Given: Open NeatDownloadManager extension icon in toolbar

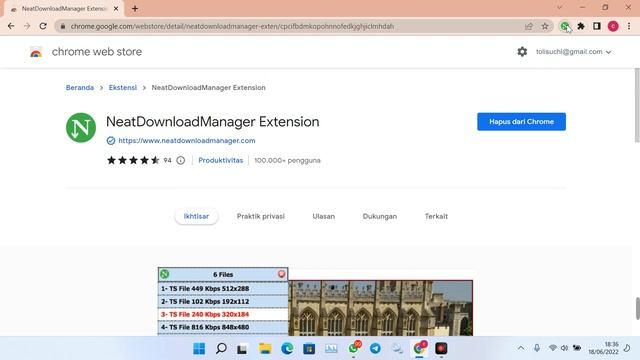Looking at the screenshot, I should pos(565,26).
